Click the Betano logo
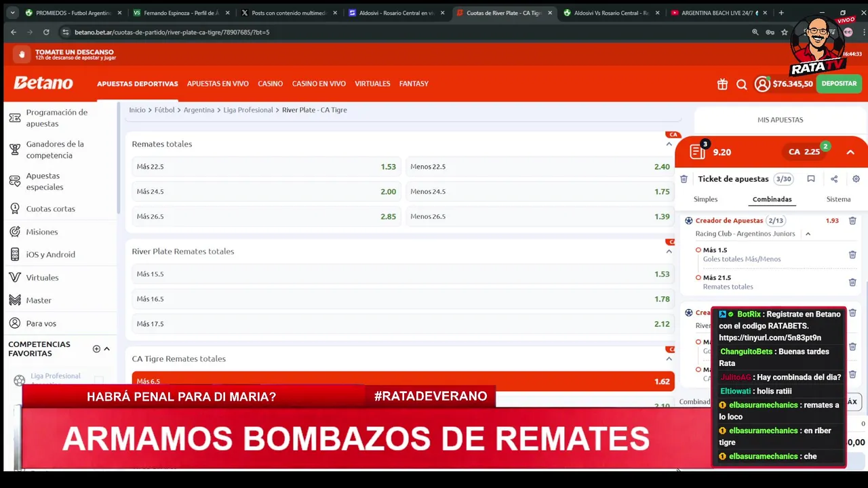Image resolution: width=868 pixels, height=488 pixels. click(x=43, y=83)
